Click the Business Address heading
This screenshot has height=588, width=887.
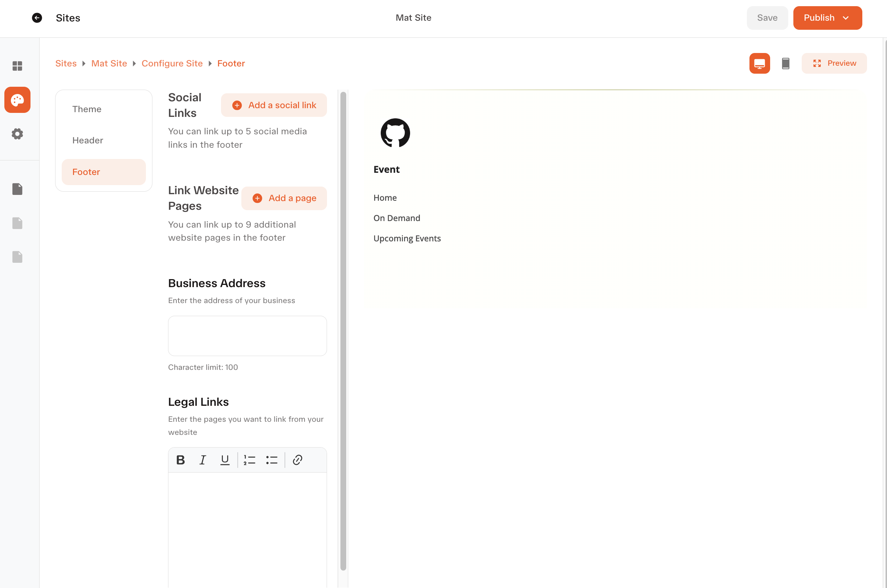[217, 283]
